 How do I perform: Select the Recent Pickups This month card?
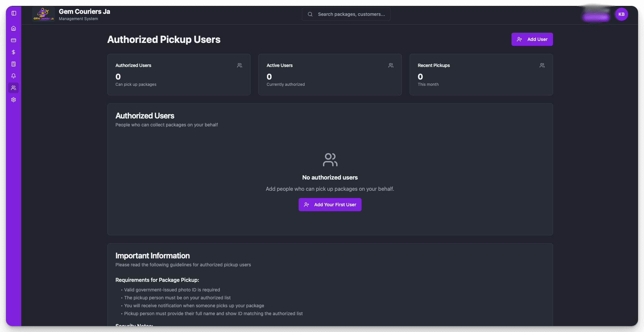tap(481, 75)
